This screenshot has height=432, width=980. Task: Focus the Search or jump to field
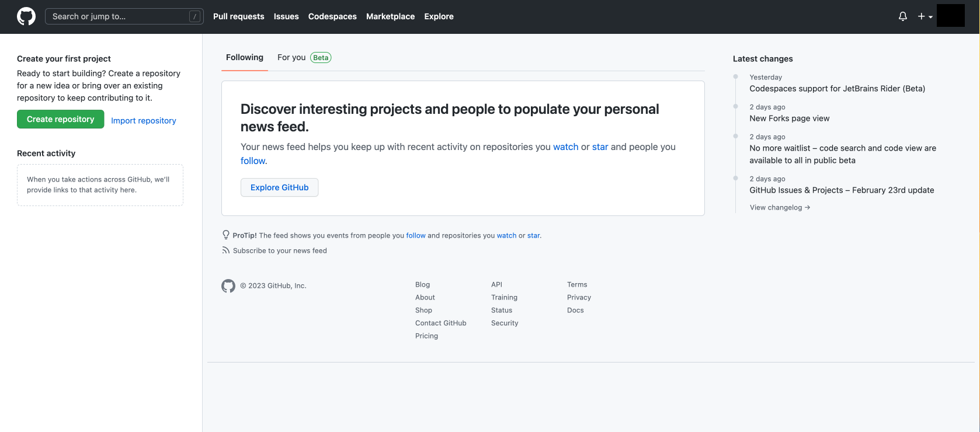pyautogui.click(x=124, y=16)
